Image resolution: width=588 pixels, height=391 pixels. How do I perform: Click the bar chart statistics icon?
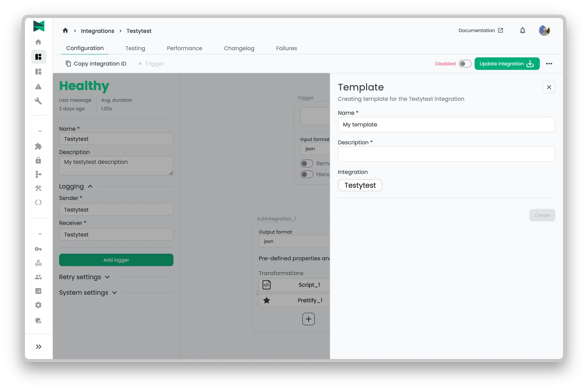click(x=39, y=291)
